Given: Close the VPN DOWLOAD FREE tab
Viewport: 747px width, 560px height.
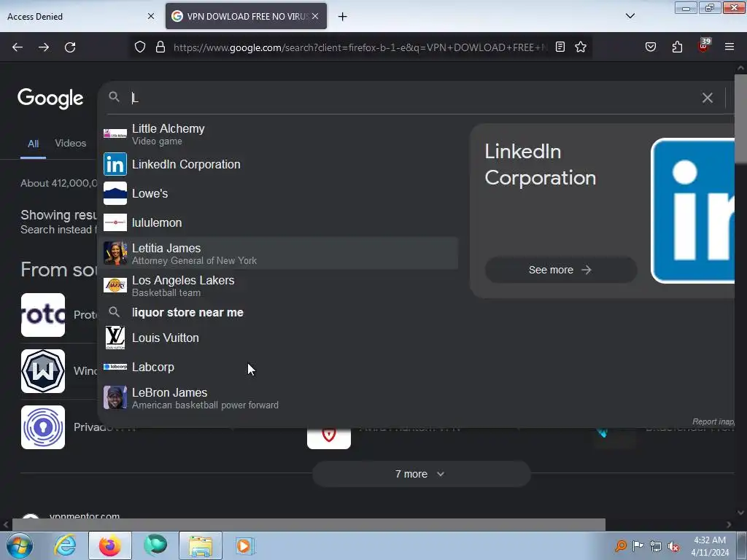Looking at the screenshot, I should click(x=315, y=16).
